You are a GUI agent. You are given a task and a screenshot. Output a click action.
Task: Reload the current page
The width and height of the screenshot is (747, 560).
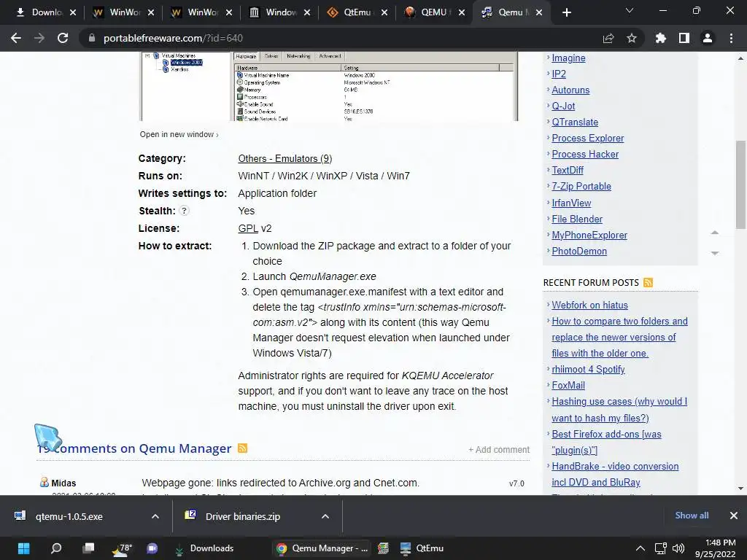tap(63, 38)
